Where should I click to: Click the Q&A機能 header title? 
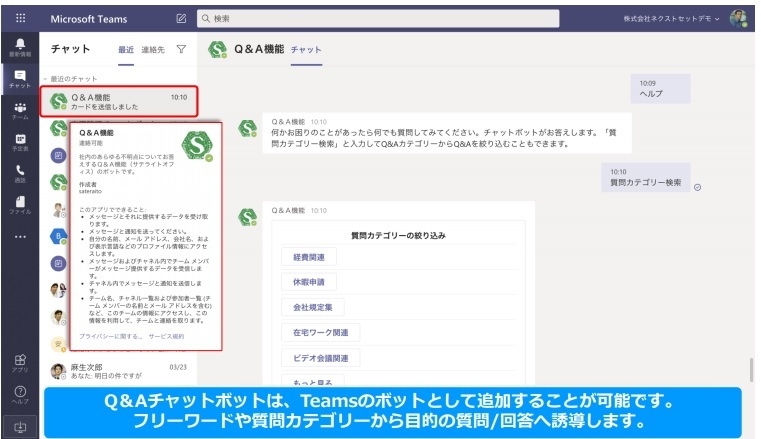(x=259, y=49)
